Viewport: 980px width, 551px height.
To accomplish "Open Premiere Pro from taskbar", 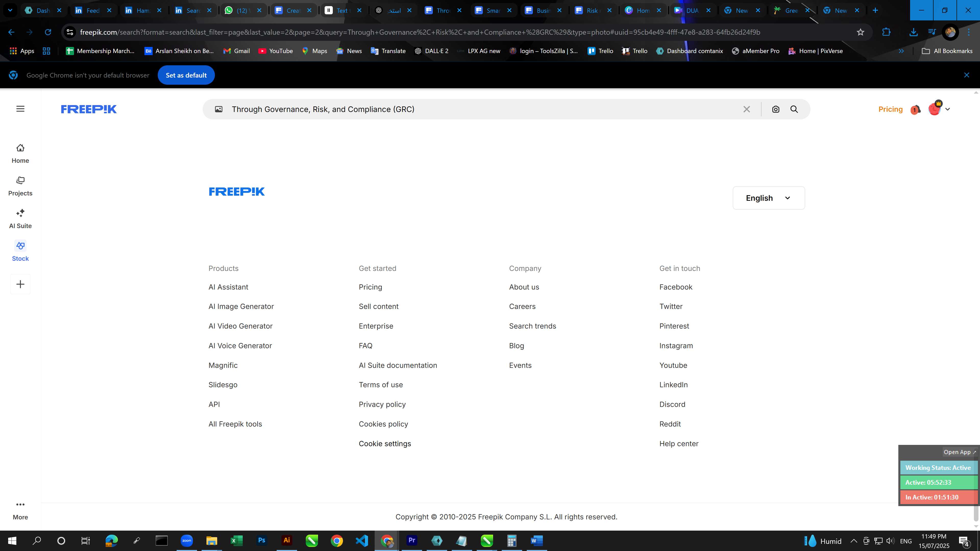I will pos(412,541).
